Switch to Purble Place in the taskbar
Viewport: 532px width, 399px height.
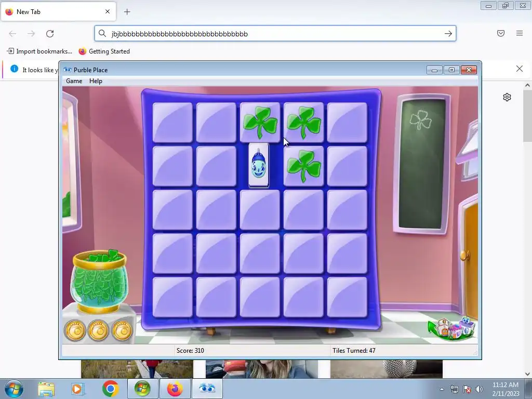[207, 389]
